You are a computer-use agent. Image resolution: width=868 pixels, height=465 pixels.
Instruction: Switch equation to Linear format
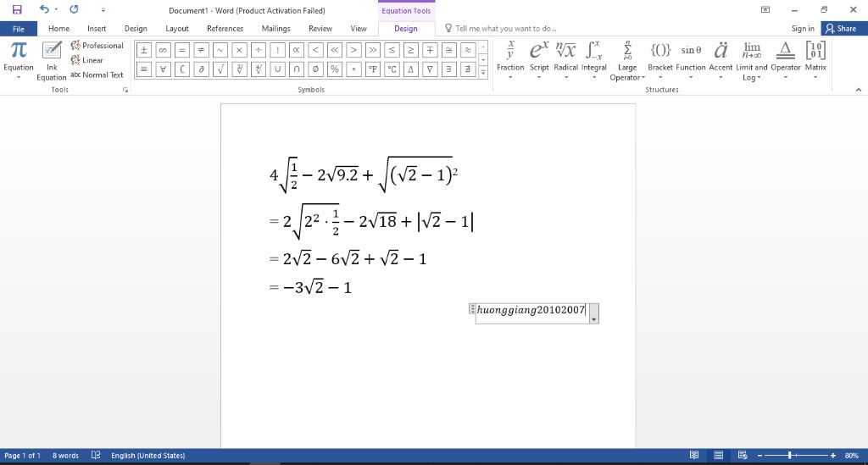[x=87, y=60]
